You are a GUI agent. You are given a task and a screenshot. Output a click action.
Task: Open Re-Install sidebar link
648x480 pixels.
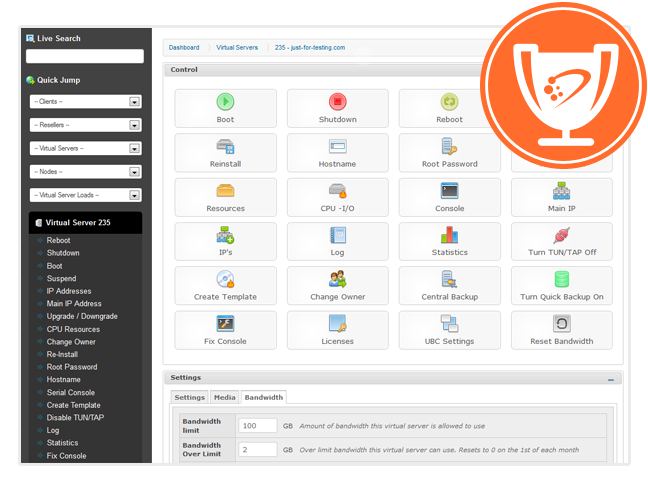point(62,355)
